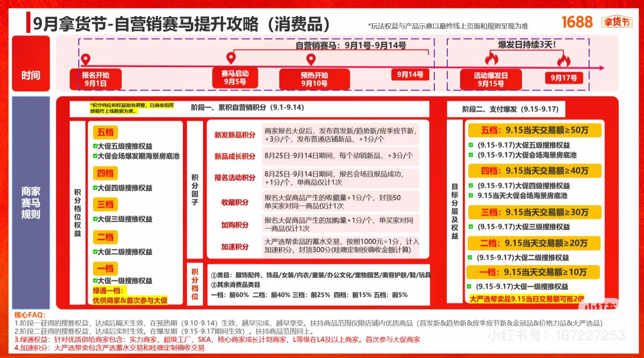Click the location pin above 预热开始

click(x=311, y=60)
